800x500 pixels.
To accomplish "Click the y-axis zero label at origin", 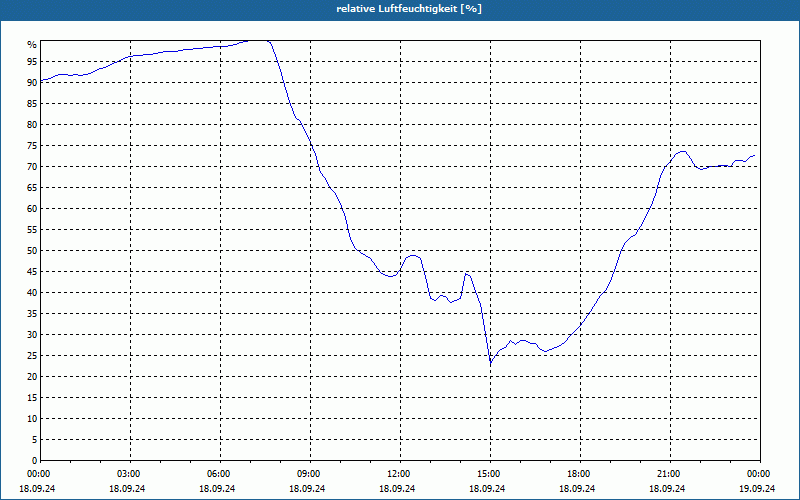I will (x=35, y=461).
